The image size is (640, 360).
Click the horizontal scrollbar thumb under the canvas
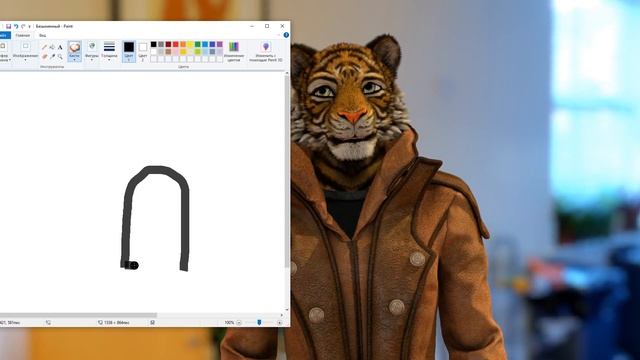pyautogui.click(x=78, y=315)
